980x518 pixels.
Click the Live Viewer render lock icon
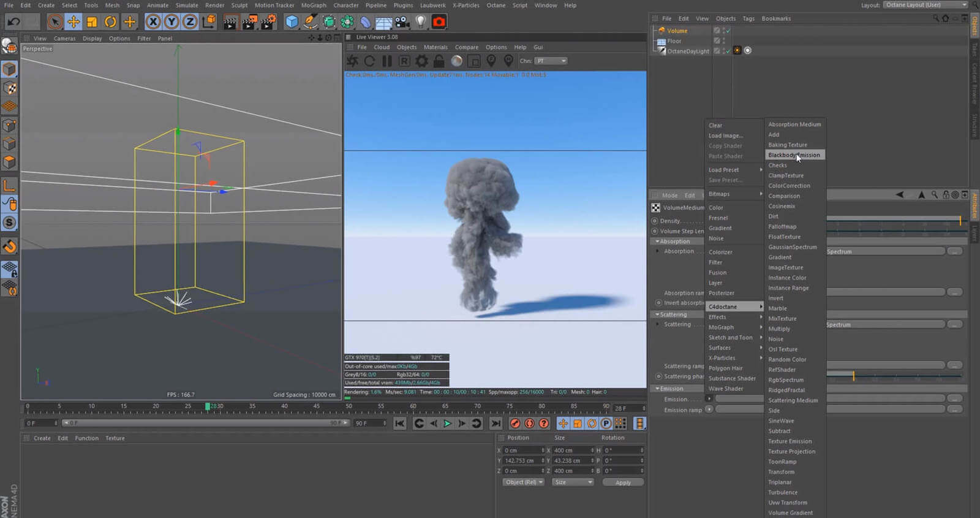pyautogui.click(x=439, y=61)
